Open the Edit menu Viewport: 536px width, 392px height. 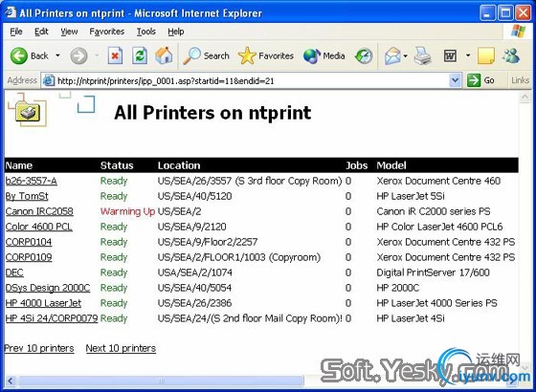41,32
